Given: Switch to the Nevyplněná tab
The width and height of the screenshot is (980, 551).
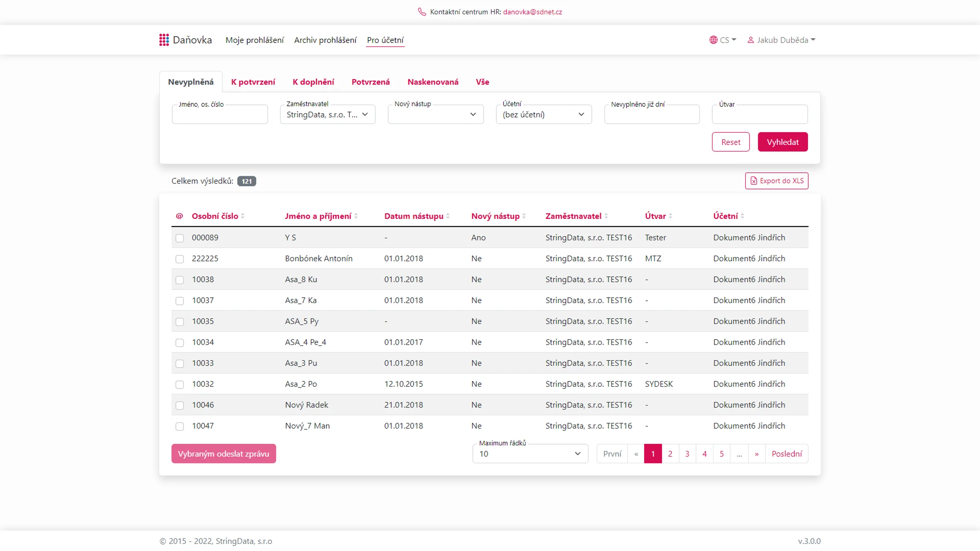Looking at the screenshot, I should point(191,82).
